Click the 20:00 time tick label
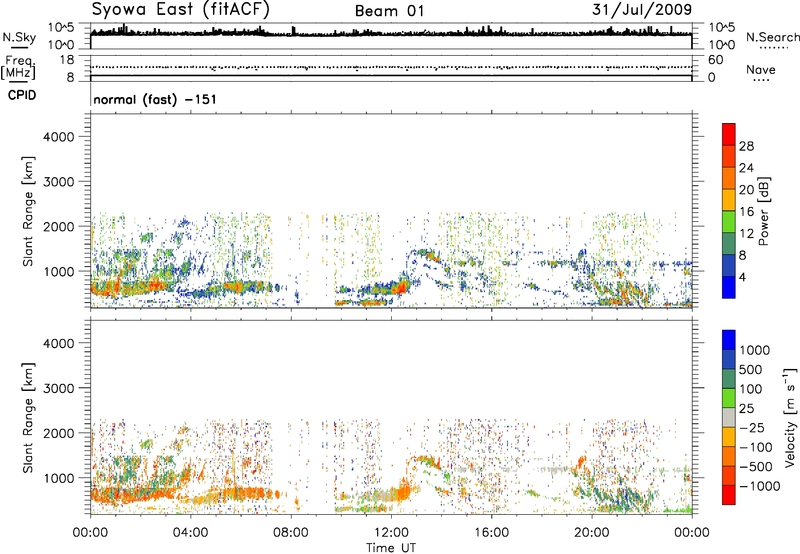Image resolution: width=800 pixels, height=554 pixels. (x=591, y=533)
